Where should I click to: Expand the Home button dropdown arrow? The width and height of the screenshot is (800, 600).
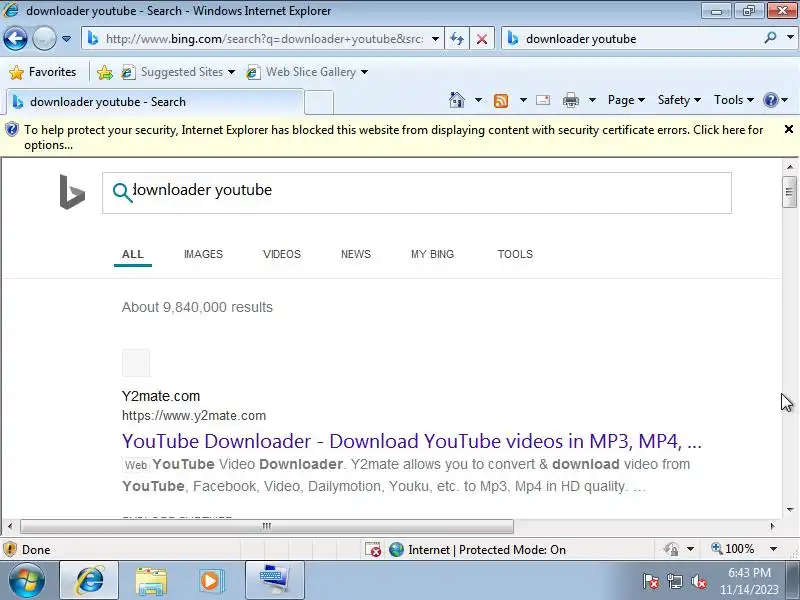[x=478, y=100]
